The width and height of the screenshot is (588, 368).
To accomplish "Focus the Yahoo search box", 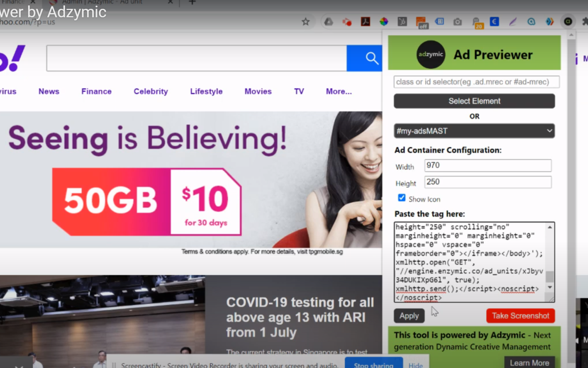I will (x=197, y=58).
